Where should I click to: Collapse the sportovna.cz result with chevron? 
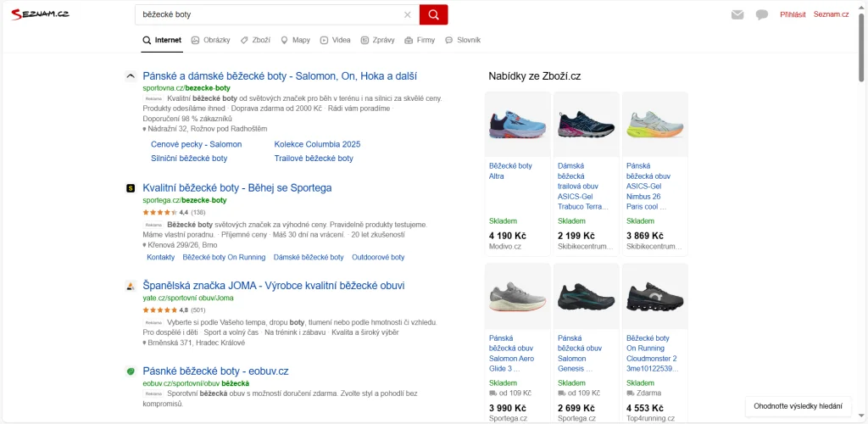131,76
